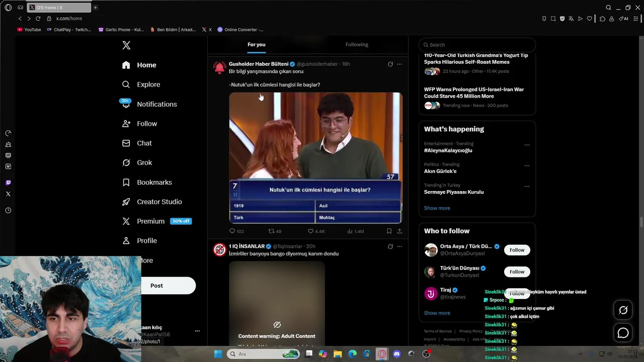Viewport: 644px width, 362px height.
Task: Repost the Nutuk quiz post
Action: [x=275, y=231]
